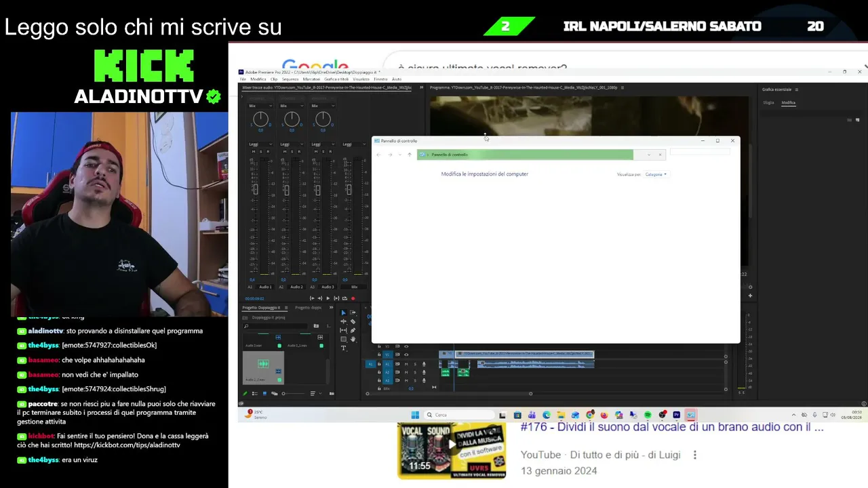The width and height of the screenshot is (868, 488).
Task: Switch to the Sfoglia tab in Grafica essenziale
Action: (x=768, y=103)
